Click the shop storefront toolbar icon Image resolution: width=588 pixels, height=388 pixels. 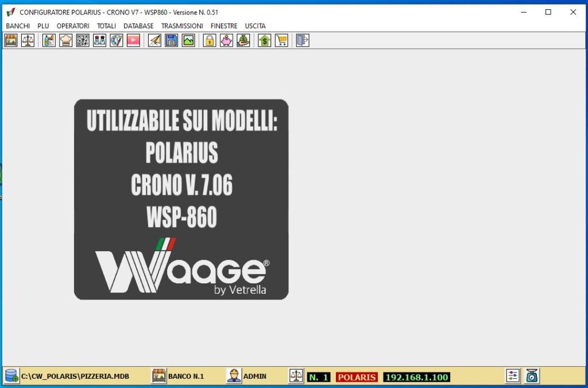[11, 40]
